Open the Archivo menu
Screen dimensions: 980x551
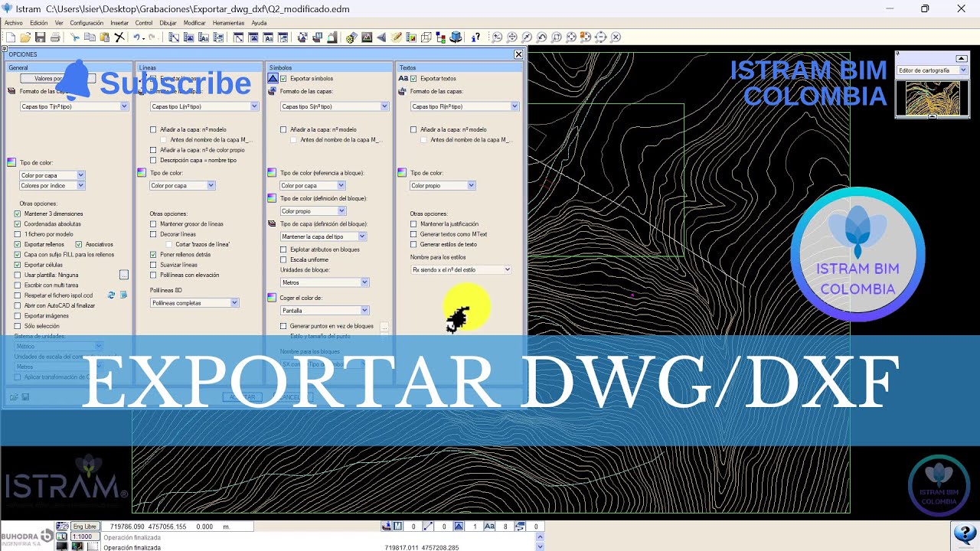click(14, 23)
